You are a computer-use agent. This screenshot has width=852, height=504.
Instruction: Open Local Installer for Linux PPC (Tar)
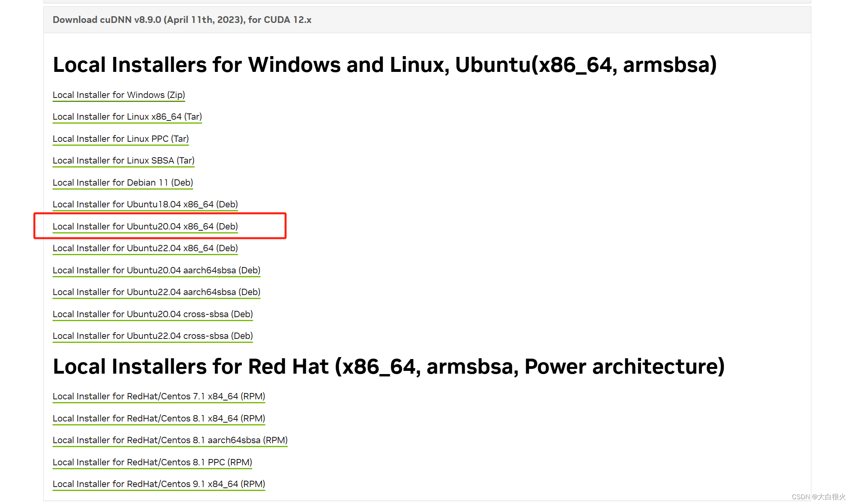click(x=121, y=139)
